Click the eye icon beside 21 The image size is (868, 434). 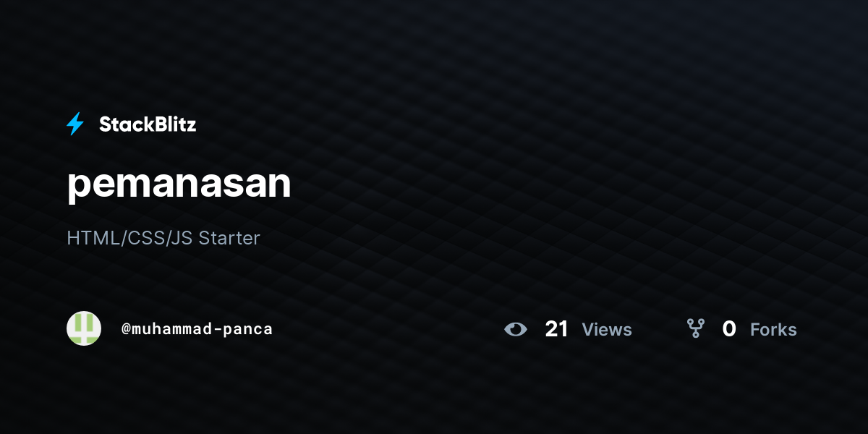pyautogui.click(x=516, y=330)
